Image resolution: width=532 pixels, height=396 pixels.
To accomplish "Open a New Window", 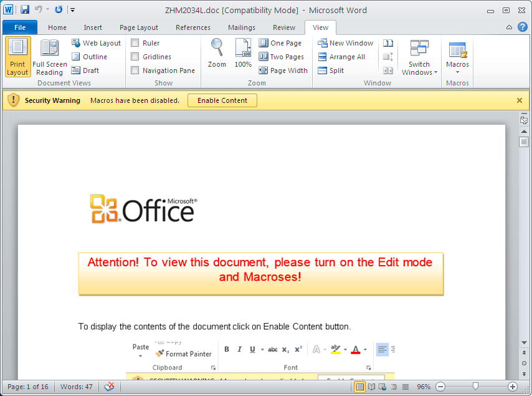I will (x=345, y=43).
